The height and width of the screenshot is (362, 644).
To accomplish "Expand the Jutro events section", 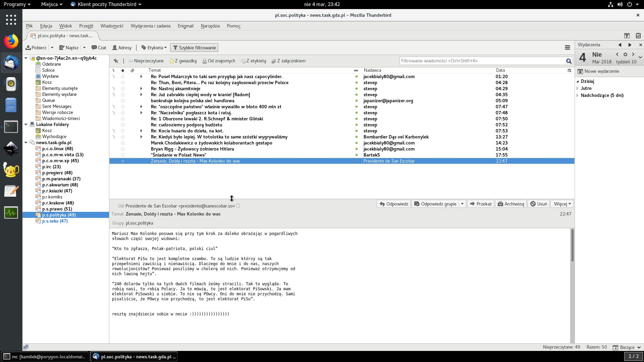I will coord(578,88).
